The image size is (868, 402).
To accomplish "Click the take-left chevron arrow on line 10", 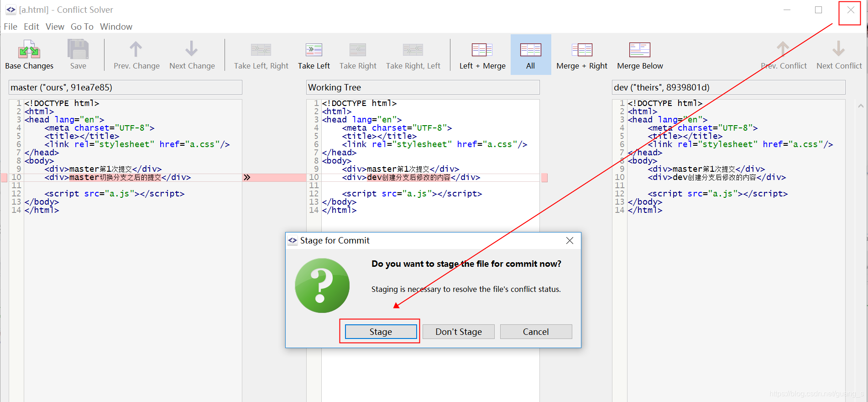I will point(247,177).
